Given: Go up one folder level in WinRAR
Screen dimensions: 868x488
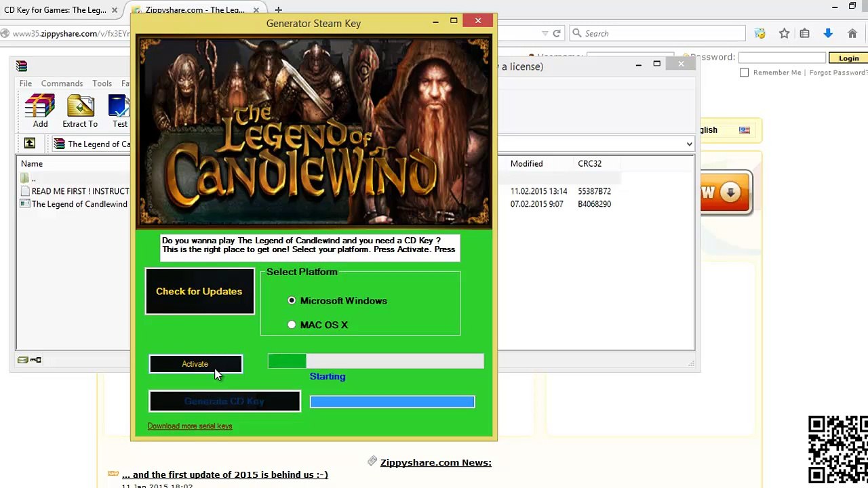Looking at the screenshot, I should coord(29,143).
